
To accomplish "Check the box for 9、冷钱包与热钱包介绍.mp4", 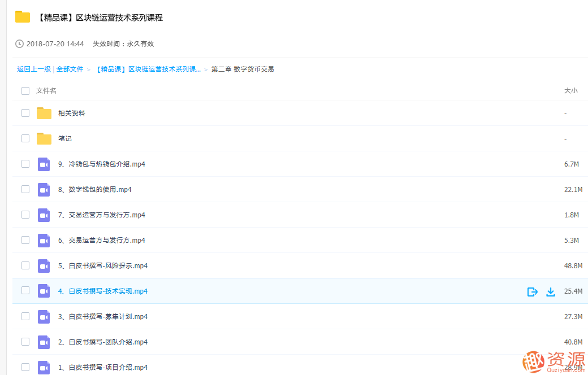I will click(x=25, y=164).
